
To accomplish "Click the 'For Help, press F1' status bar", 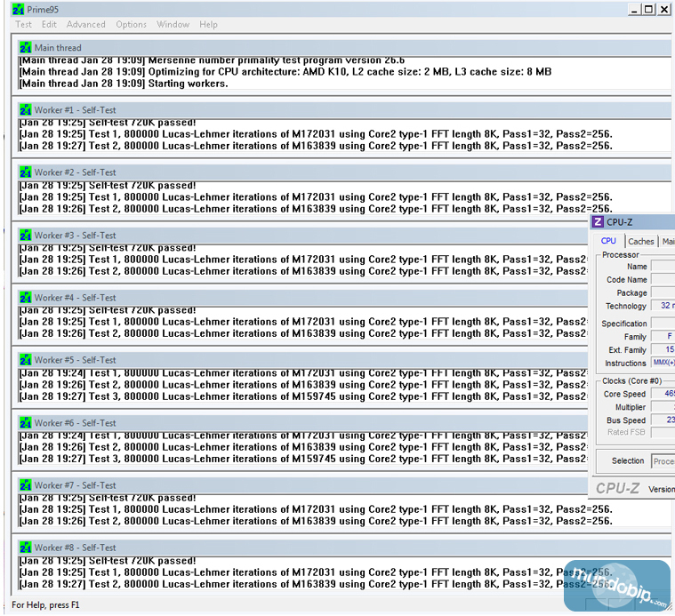I will (x=45, y=604).
